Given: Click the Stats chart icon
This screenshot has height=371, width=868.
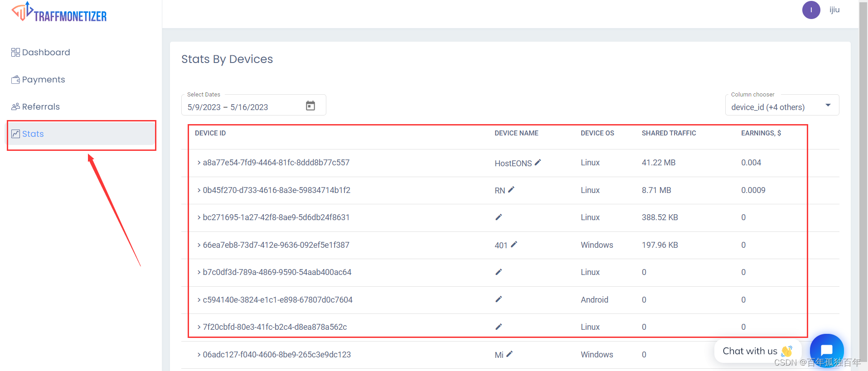Looking at the screenshot, I should (15, 134).
